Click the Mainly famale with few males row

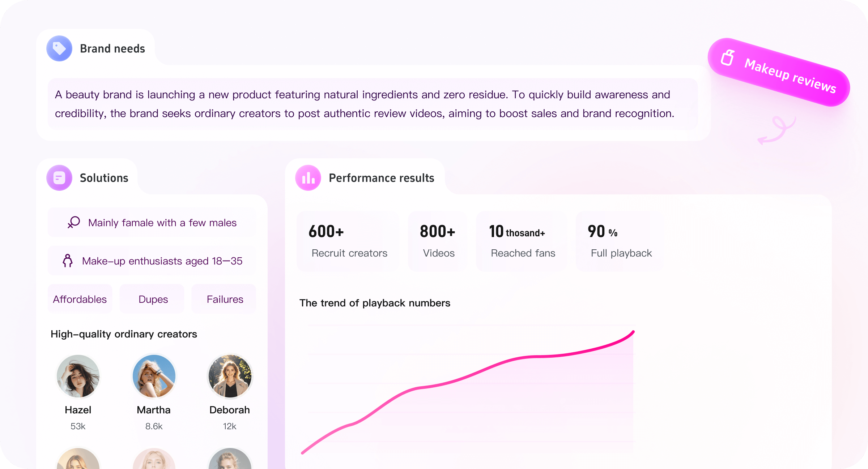tap(152, 222)
